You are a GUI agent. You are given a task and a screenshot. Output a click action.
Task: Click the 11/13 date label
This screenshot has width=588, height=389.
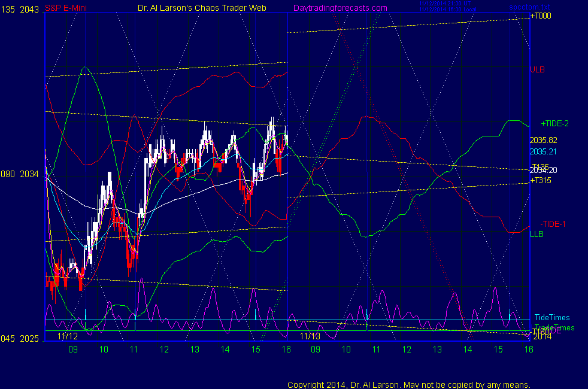click(x=310, y=336)
